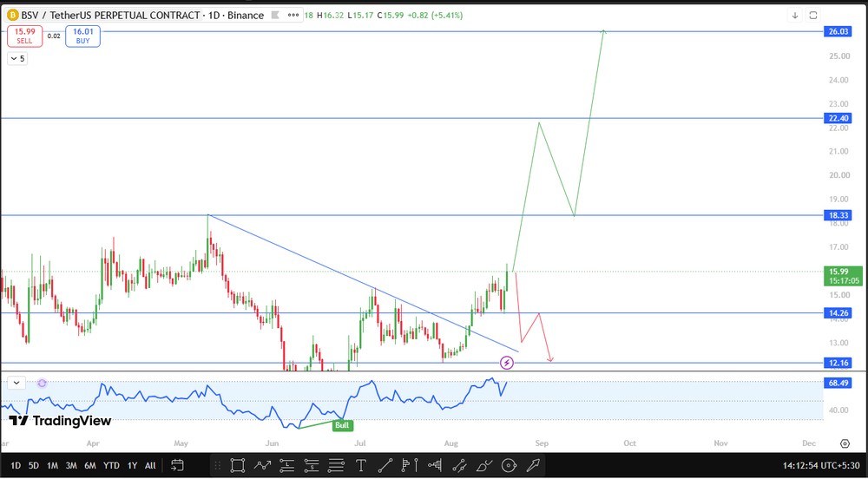Screen dimensions: 868x479
Task: Click the 0.02 spread value
Action: [x=54, y=36]
